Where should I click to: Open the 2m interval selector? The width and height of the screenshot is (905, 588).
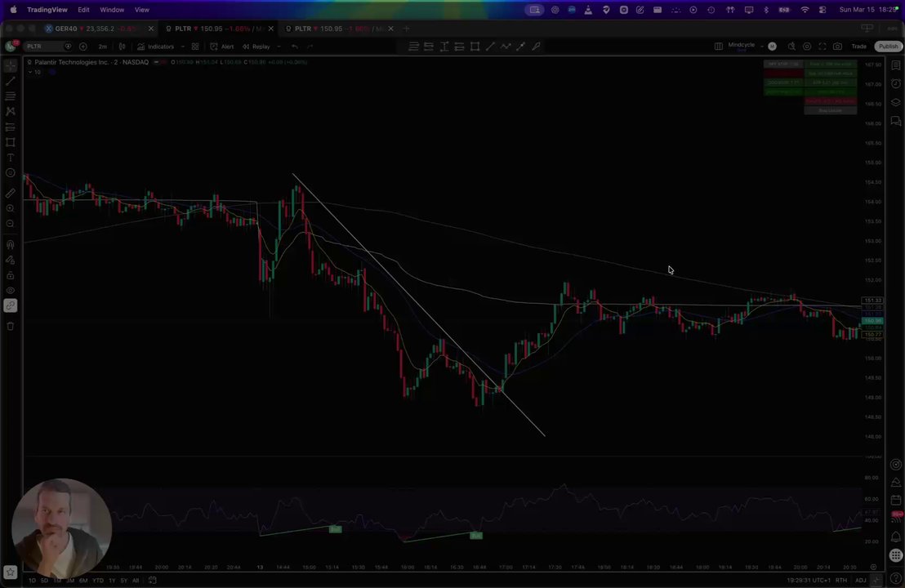pyautogui.click(x=103, y=47)
